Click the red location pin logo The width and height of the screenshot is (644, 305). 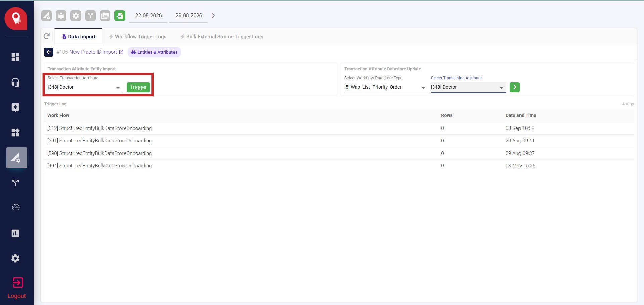pos(16,18)
